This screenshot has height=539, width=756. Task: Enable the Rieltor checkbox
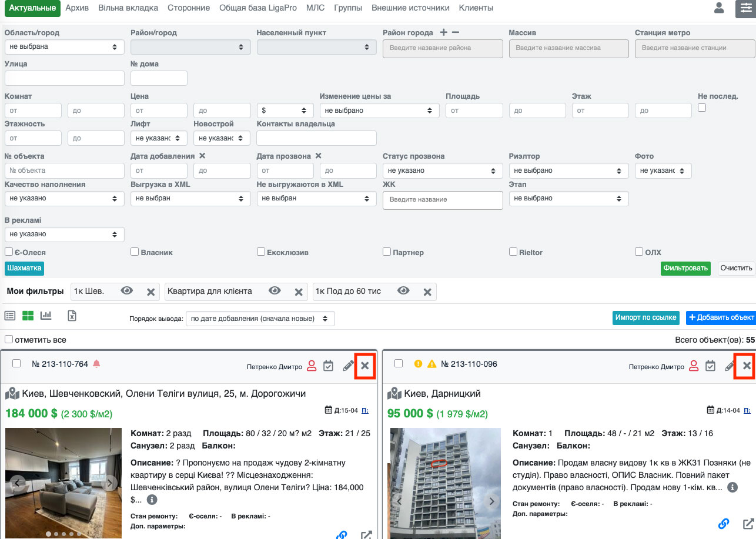coord(513,252)
